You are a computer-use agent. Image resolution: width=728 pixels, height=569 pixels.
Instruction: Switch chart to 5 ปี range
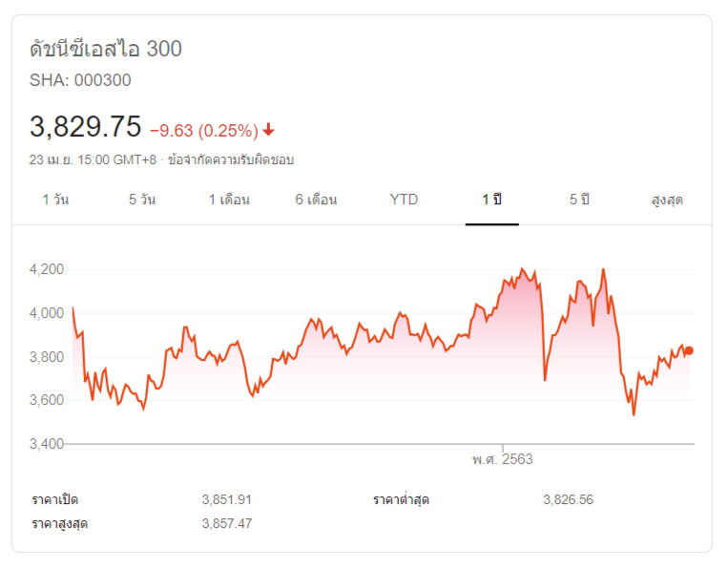pyautogui.click(x=580, y=200)
